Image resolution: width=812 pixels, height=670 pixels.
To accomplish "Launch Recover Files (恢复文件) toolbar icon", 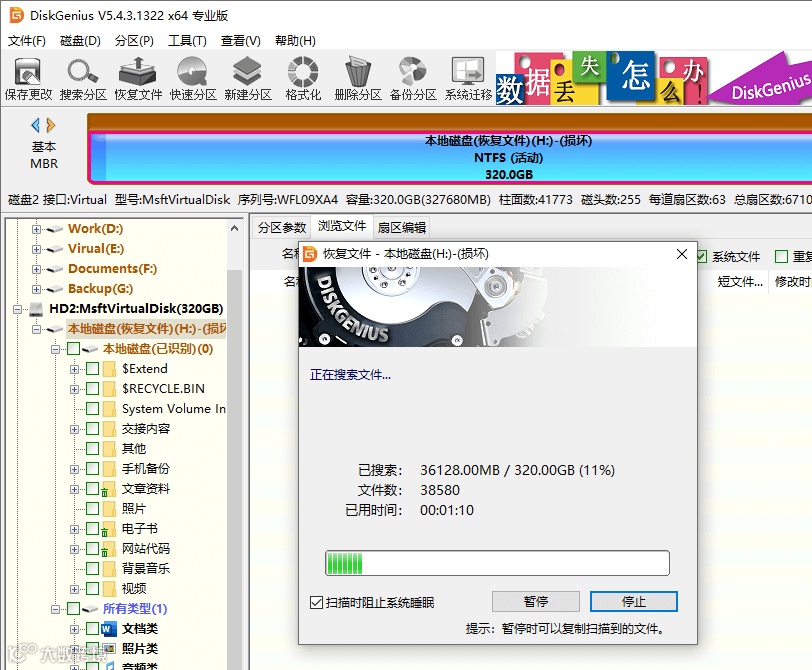I will [x=138, y=79].
